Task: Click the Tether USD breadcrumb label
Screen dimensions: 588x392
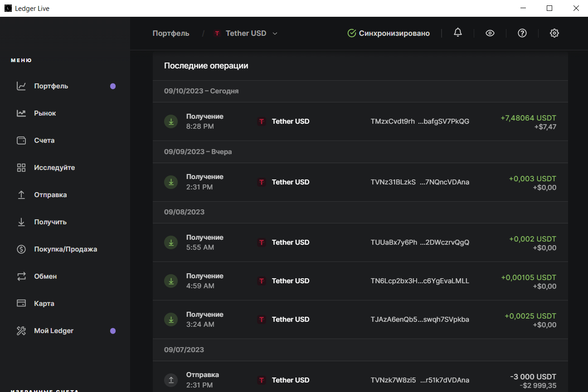Action: tap(246, 34)
